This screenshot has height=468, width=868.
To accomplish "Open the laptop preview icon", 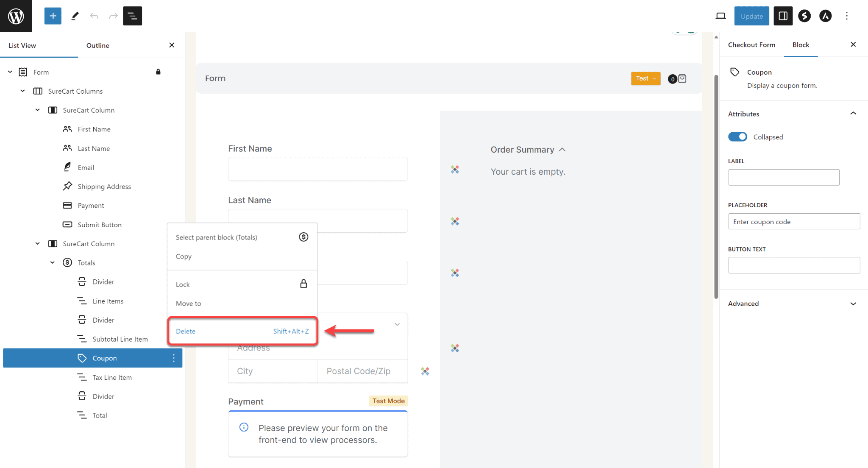I will point(721,16).
